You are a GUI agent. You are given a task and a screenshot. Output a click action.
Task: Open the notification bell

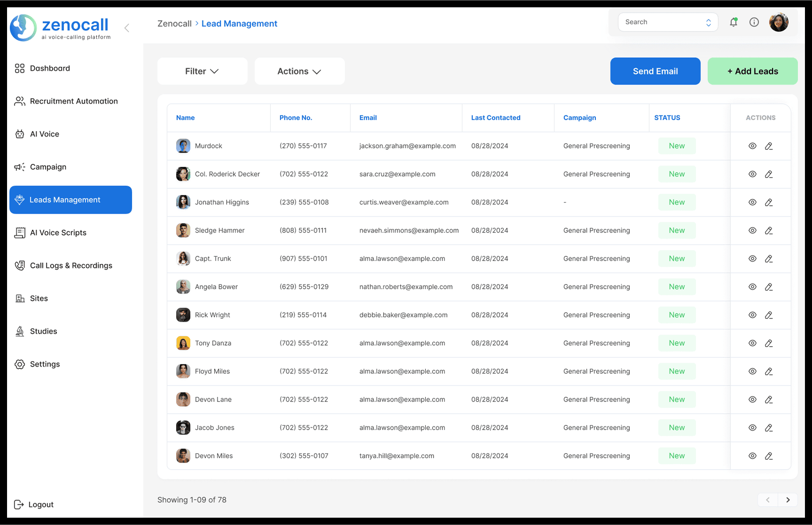734,22
